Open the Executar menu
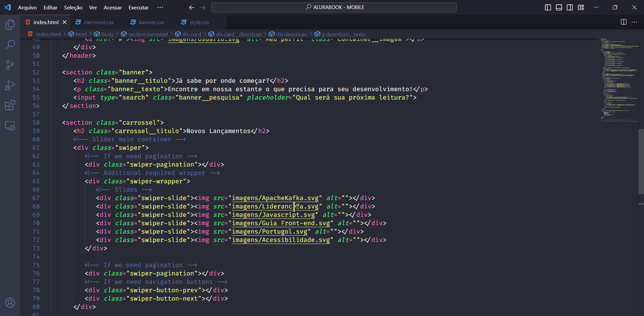Image resolution: width=644 pixels, height=316 pixels. 139,7
